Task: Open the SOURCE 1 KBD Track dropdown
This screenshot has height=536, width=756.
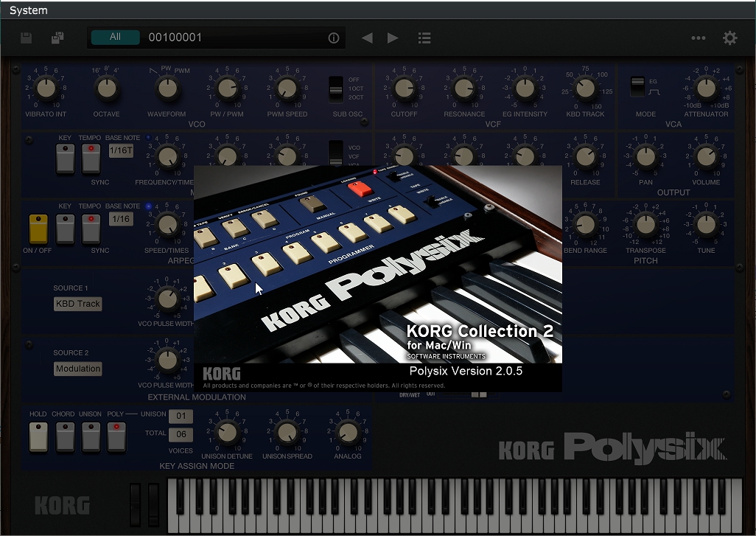Action: (x=77, y=304)
